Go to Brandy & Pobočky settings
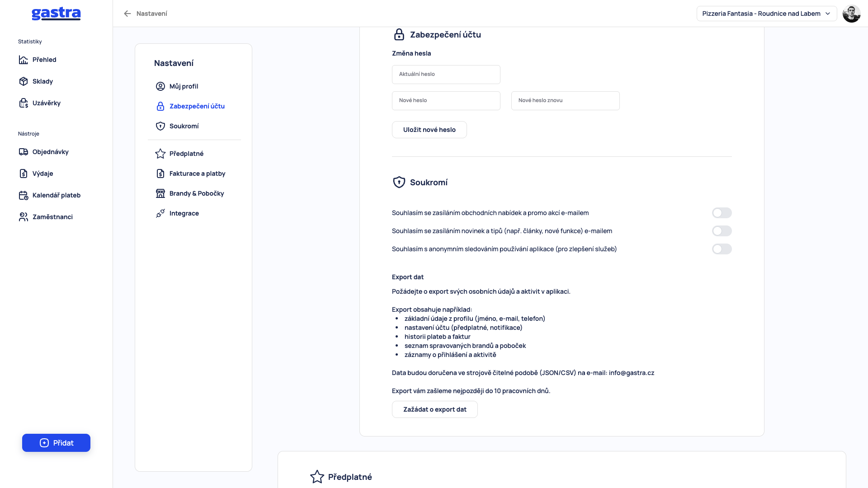Image resolution: width=868 pixels, height=488 pixels. 197,193
